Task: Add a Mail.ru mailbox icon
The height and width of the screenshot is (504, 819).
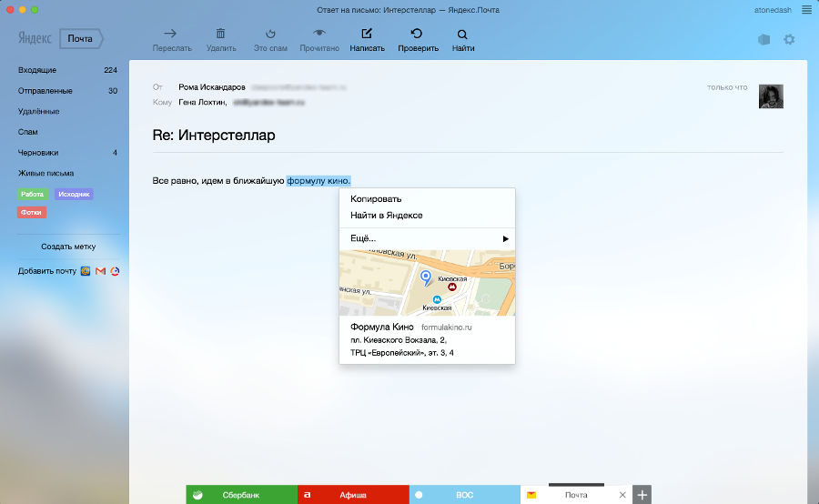Action: [x=86, y=271]
